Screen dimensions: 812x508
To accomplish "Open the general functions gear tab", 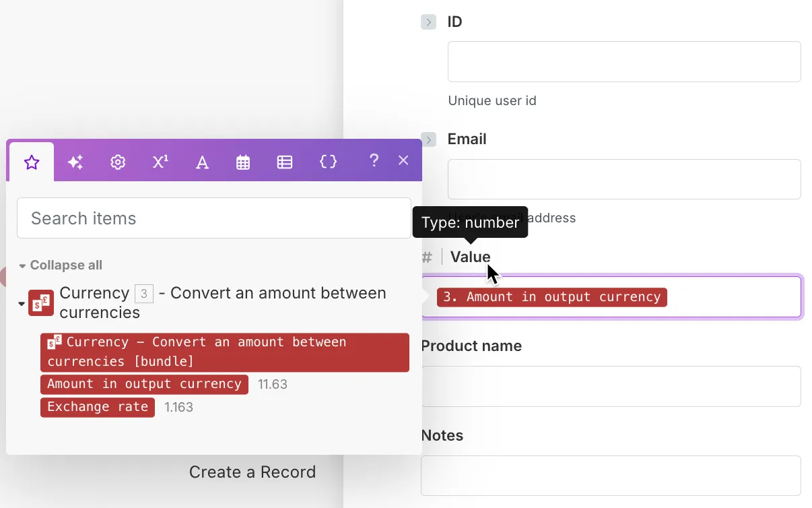I will click(118, 162).
